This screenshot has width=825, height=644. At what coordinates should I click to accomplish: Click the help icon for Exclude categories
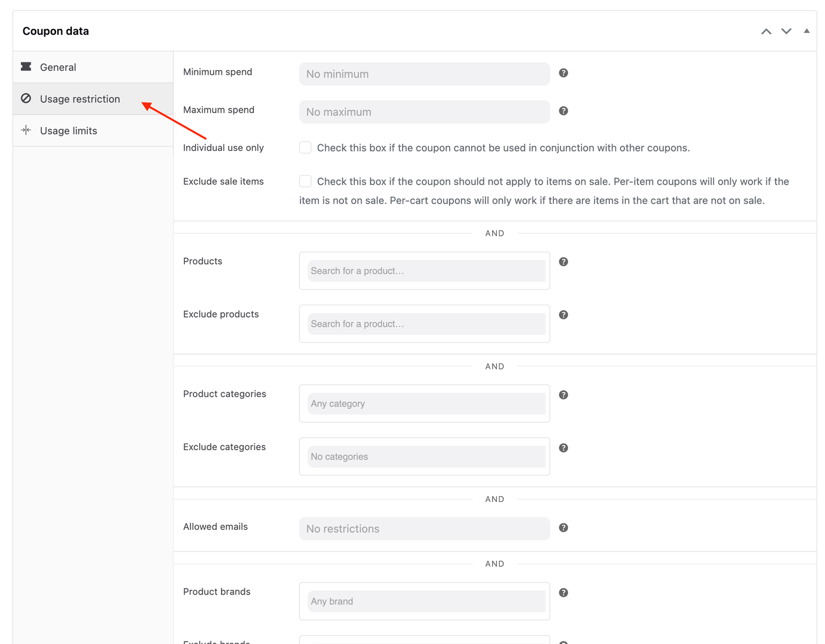point(563,448)
